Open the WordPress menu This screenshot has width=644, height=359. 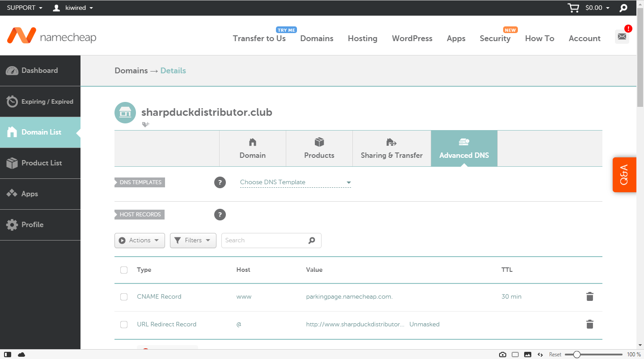point(412,38)
